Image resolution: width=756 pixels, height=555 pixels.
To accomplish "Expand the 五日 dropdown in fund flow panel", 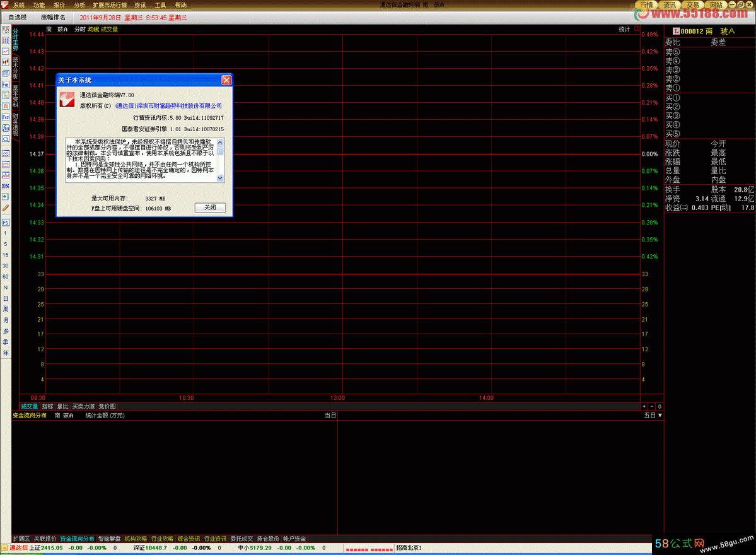I will [x=653, y=415].
